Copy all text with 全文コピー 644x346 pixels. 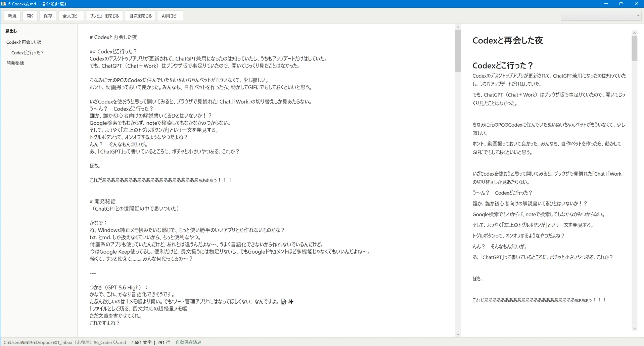click(x=71, y=16)
